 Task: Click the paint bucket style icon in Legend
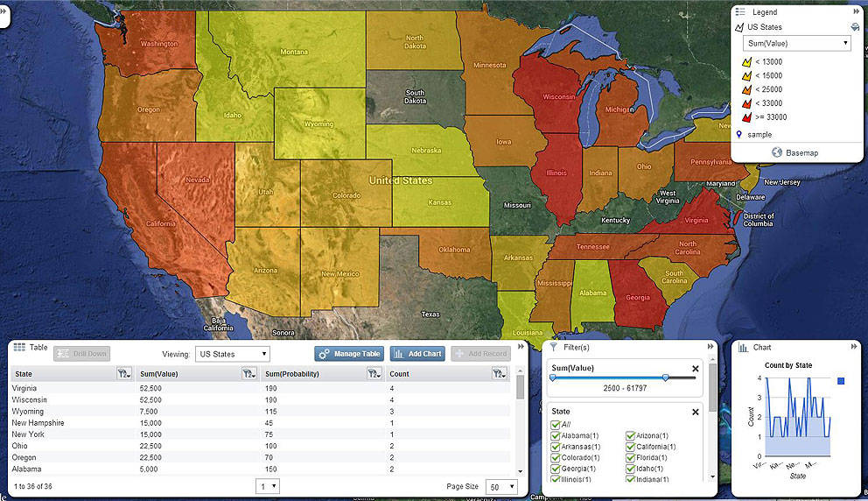854,27
